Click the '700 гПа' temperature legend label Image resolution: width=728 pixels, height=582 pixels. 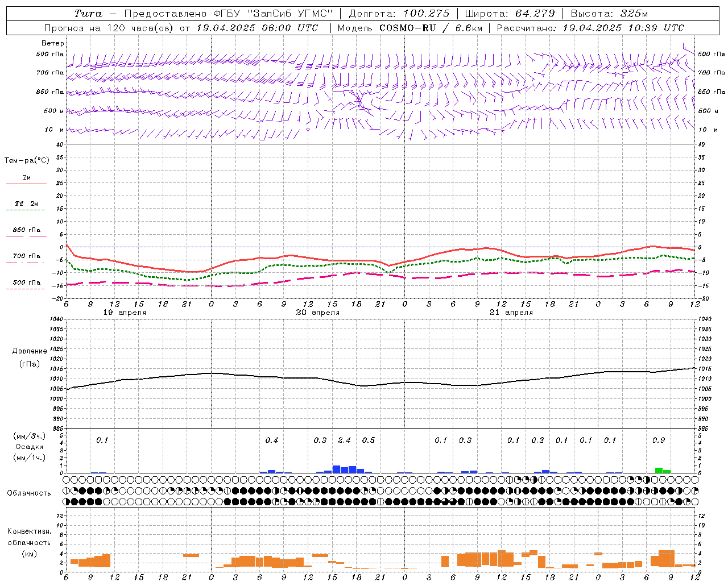coord(26,256)
